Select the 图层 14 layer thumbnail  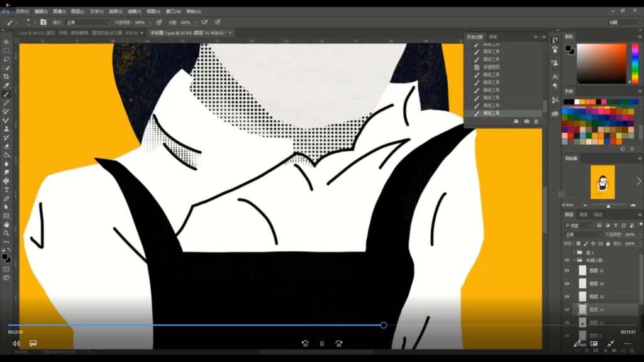582,309
